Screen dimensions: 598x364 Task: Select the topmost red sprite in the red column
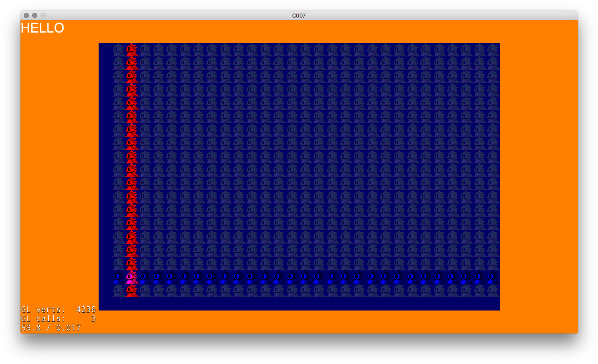[131, 50]
